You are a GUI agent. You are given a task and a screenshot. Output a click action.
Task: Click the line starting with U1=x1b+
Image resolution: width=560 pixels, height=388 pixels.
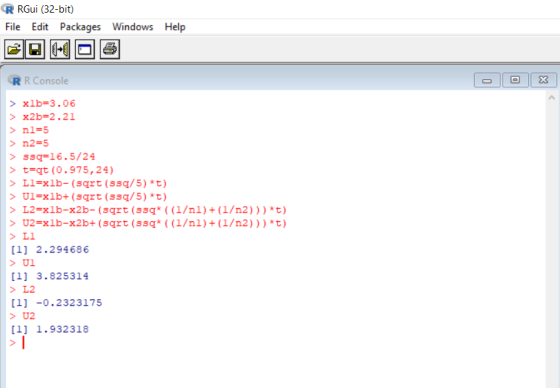[89, 197]
